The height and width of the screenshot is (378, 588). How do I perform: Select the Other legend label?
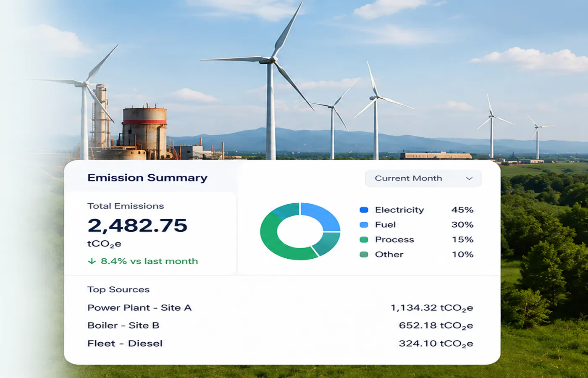pos(389,255)
